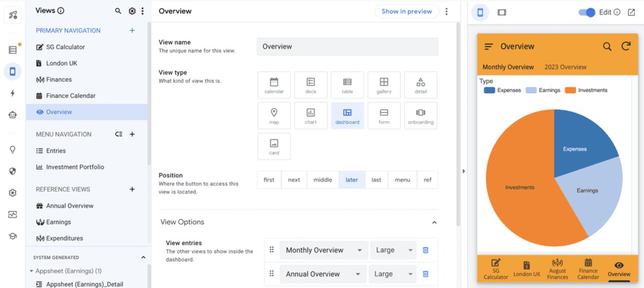Delete the Monthly Overview view entry
644x288 pixels.
pyautogui.click(x=425, y=250)
